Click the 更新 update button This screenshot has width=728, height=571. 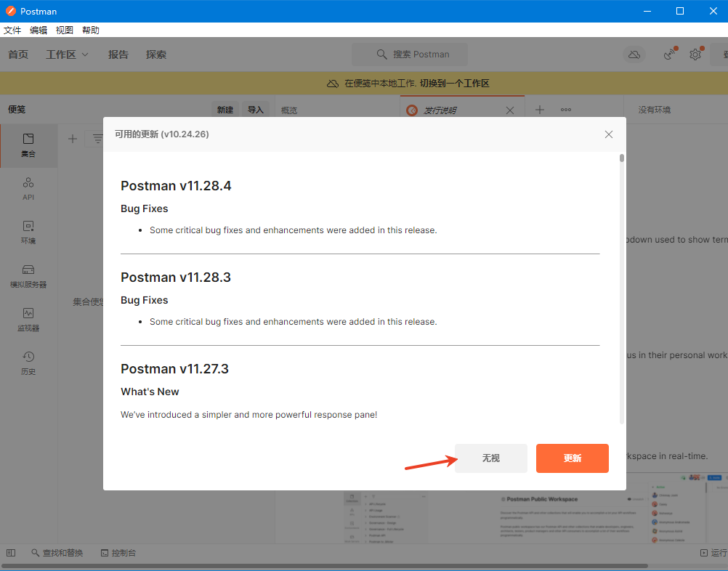(x=572, y=458)
